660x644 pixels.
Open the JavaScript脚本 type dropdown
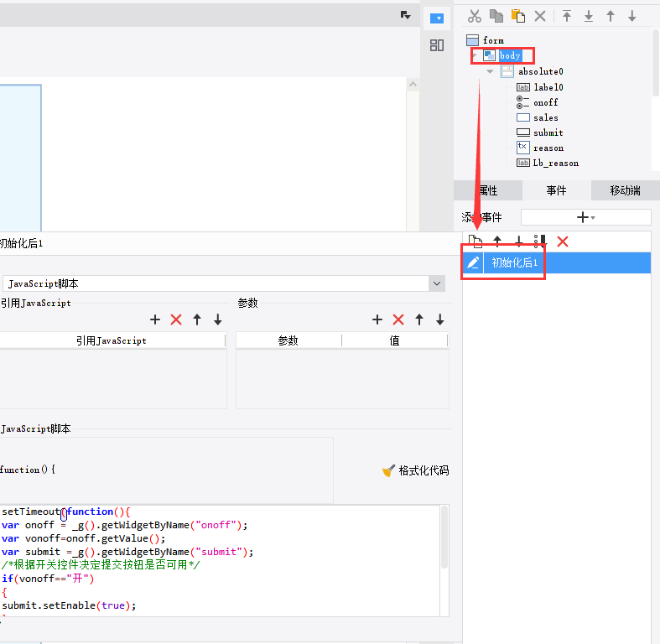[x=437, y=283]
